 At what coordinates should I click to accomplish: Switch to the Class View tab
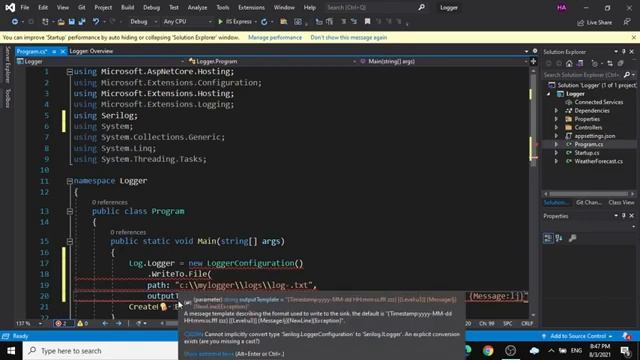point(621,202)
